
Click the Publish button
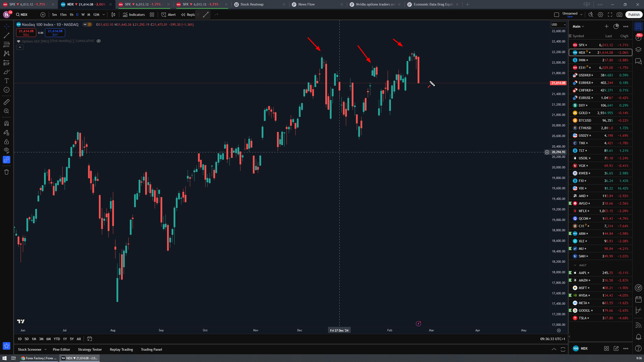pos(633,15)
